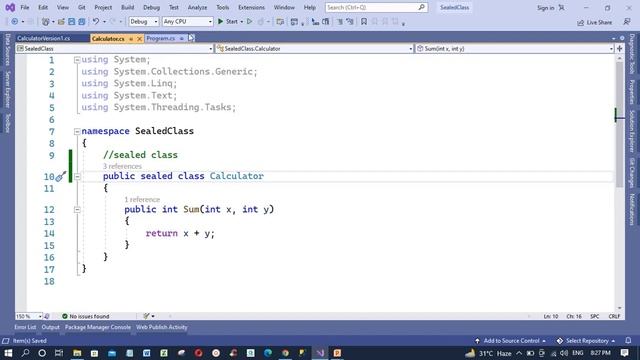Open the Extensions menu

pos(251,7)
